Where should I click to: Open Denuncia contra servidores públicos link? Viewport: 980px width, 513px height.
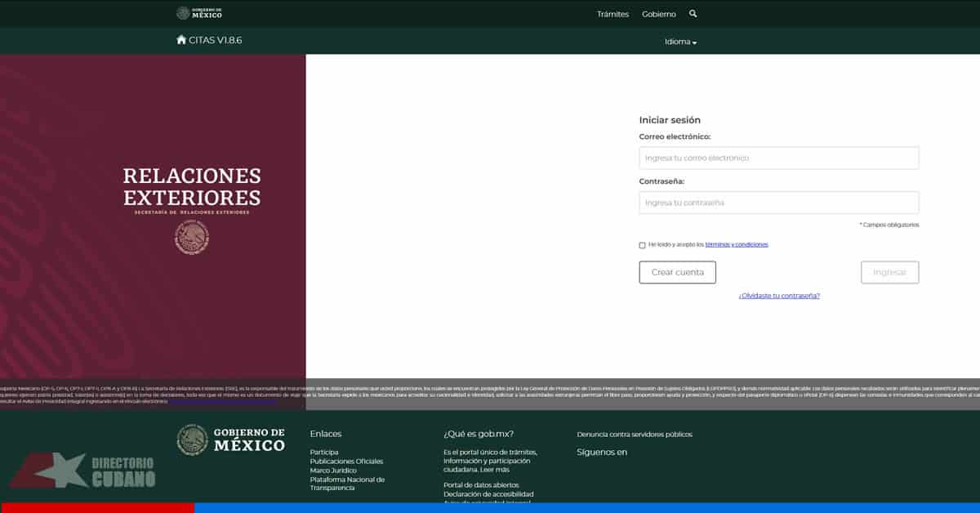click(x=635, y=435)
